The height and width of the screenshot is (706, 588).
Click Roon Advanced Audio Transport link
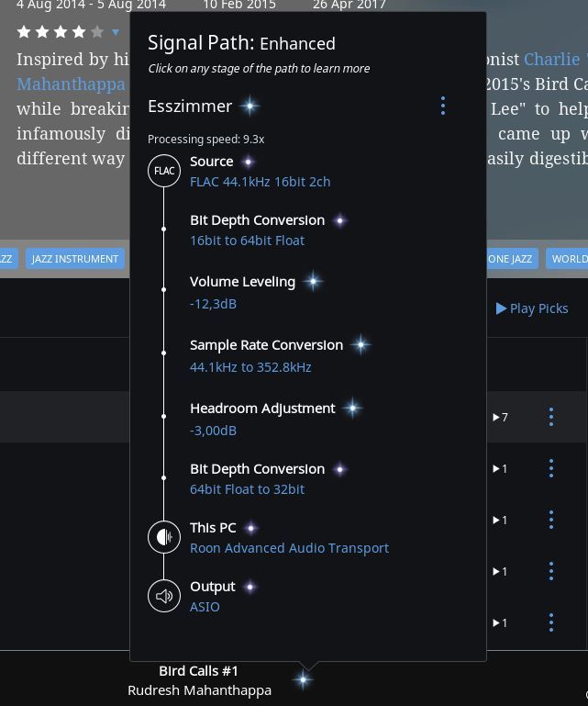click(289, 548)
